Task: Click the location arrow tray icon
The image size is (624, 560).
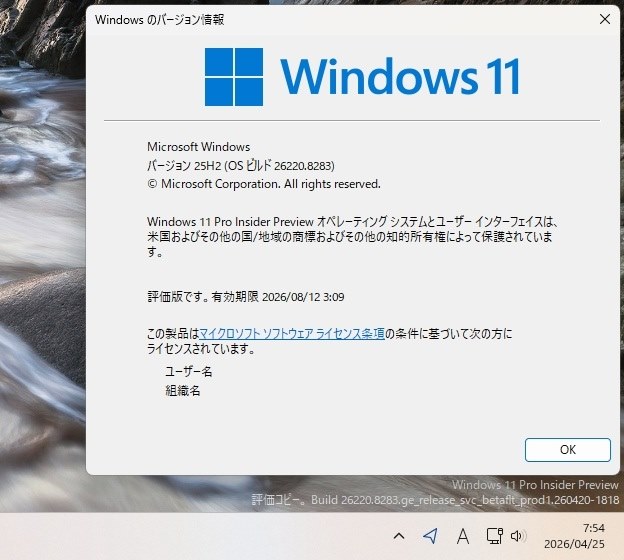Action: click(431, 536)
